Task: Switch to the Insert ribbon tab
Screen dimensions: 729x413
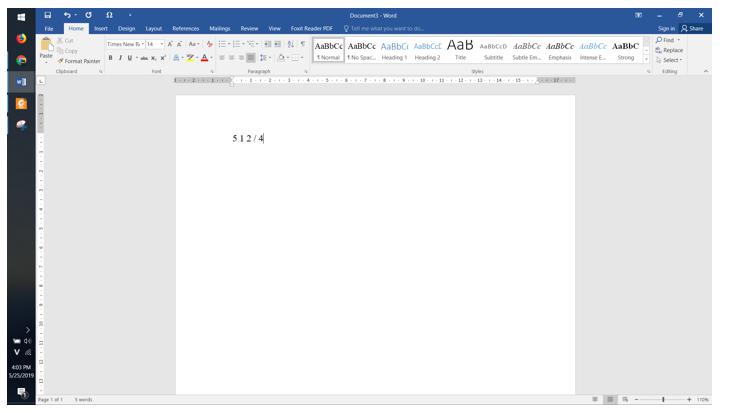Action: [x=101, y=29]
